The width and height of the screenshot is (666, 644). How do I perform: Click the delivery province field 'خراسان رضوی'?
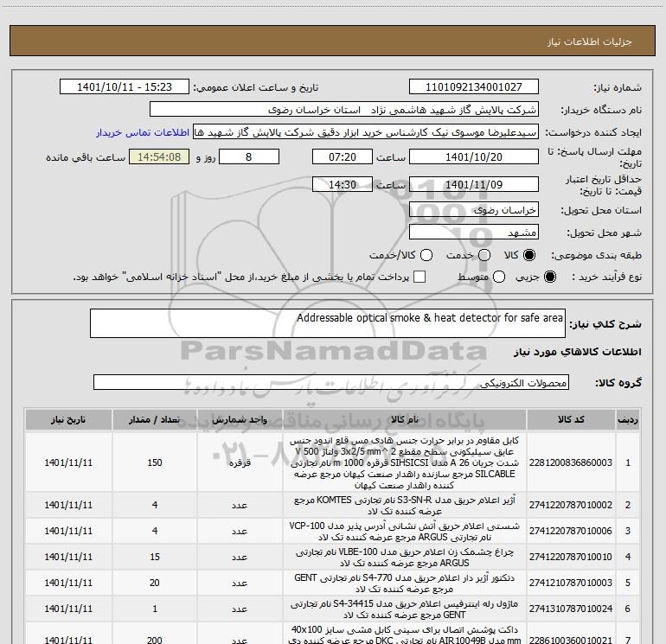click(473, 210)
